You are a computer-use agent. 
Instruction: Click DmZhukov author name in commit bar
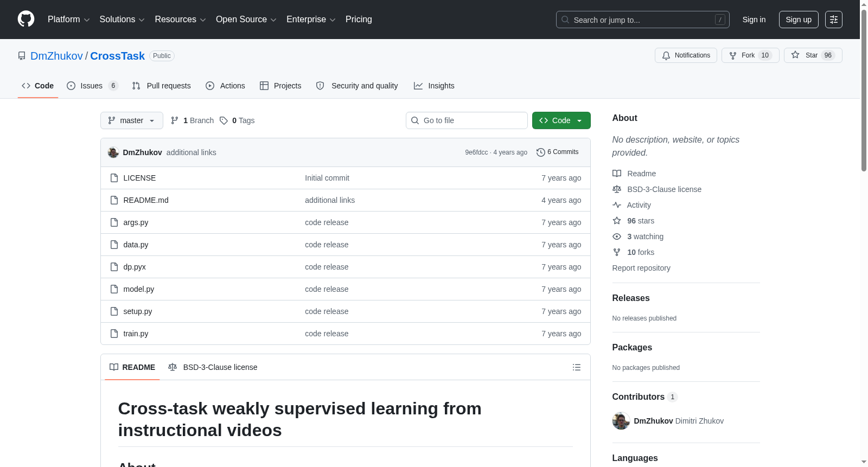click(x=143, y=152)
